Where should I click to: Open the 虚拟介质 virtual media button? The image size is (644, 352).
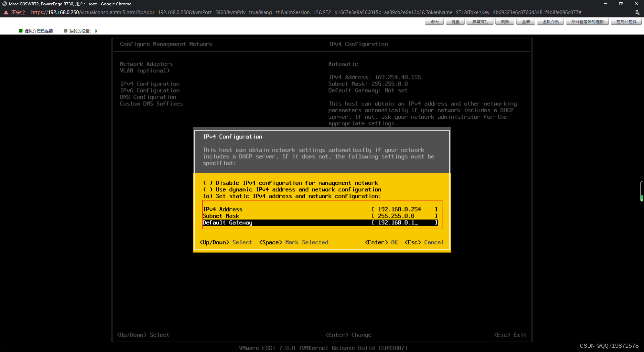pyautogui.click(x=550, y=22)
